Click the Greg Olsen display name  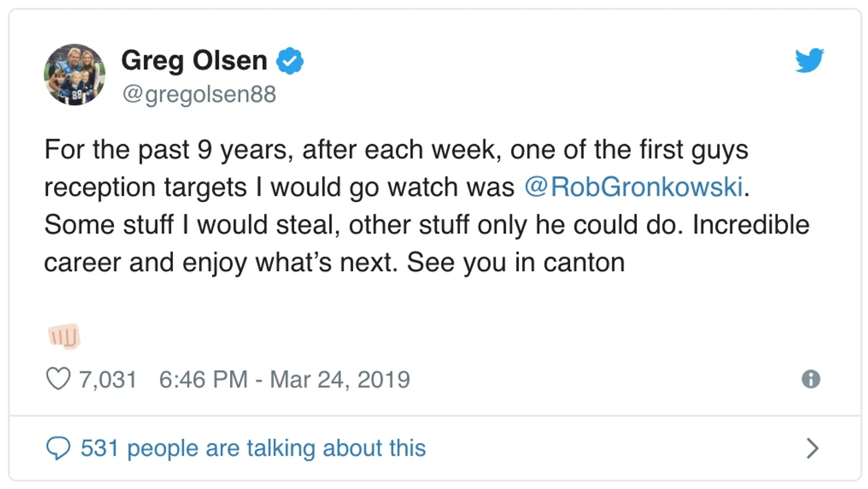click(194, 60)
